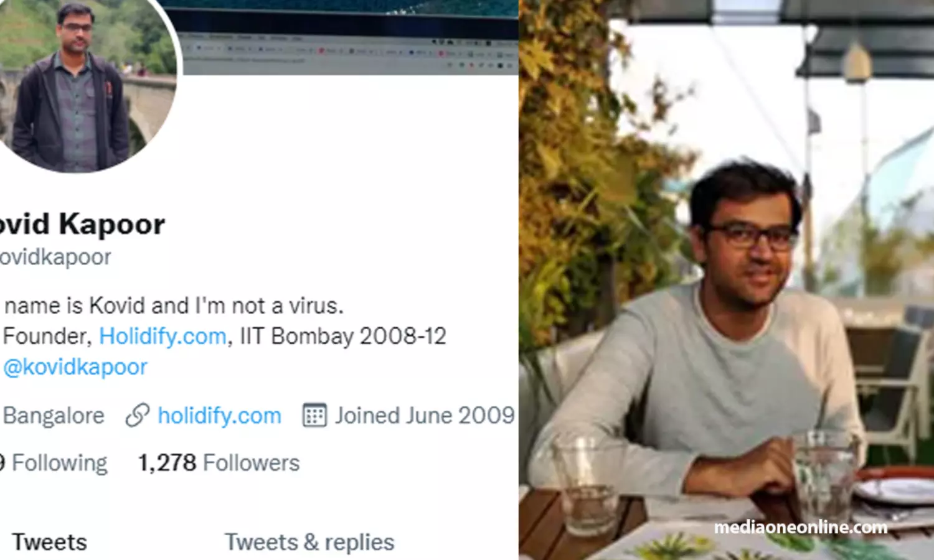Open the @kovidkapoor mention link
The height and width of the screenshot is (560, 934).
click(75, 366)
